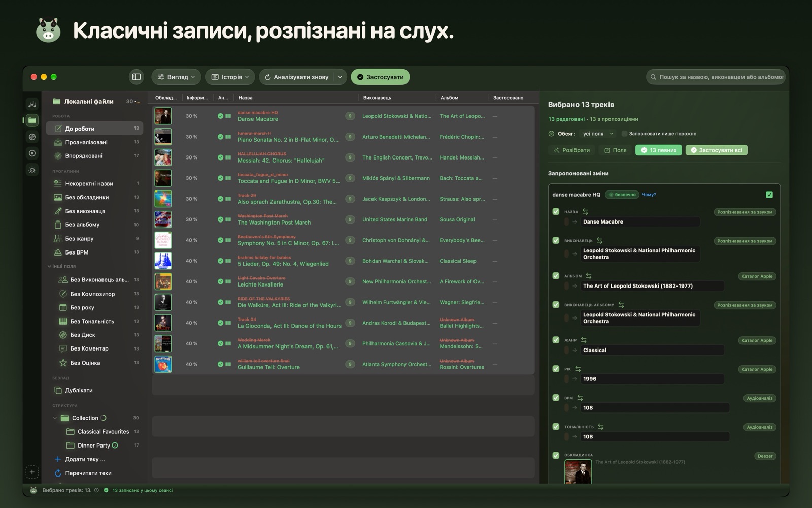Image resolution: width=812 pixels, height=508 pixels.
Task: Click the swap arrows next to ЖАНР field
Action: click(x=584, y=340)
